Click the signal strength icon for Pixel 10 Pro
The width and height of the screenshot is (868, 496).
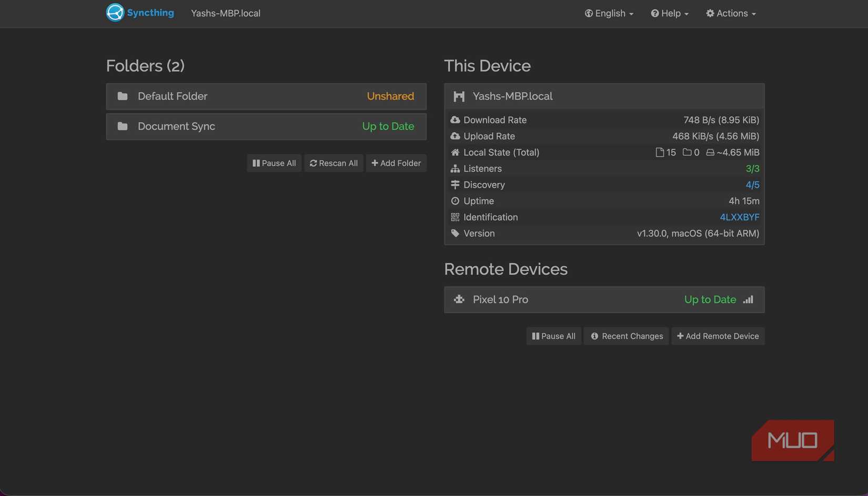748,300
